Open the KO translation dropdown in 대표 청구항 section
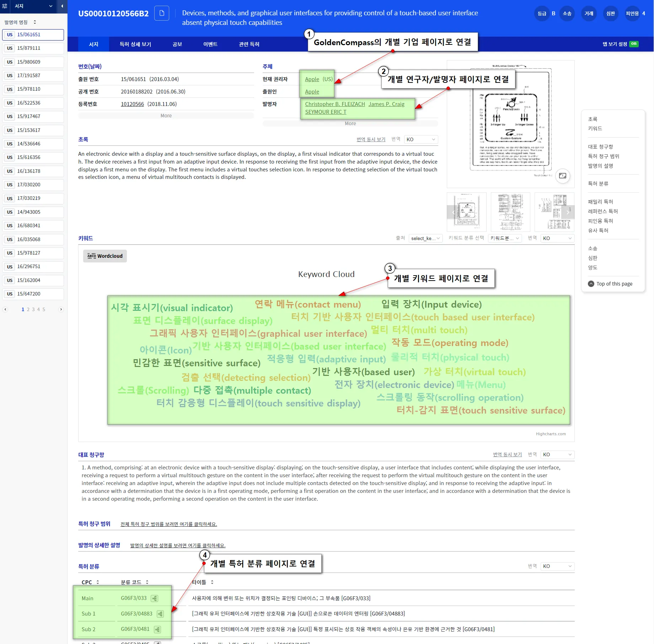Viewport: 654px width, 644px height. tap(557, 454)
